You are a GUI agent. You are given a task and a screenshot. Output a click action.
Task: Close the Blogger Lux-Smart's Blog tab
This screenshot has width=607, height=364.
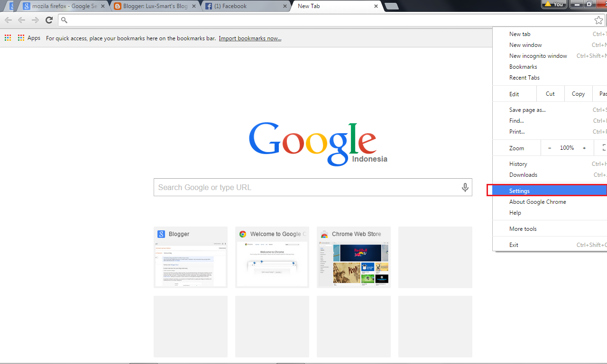(x=194, y=6)
